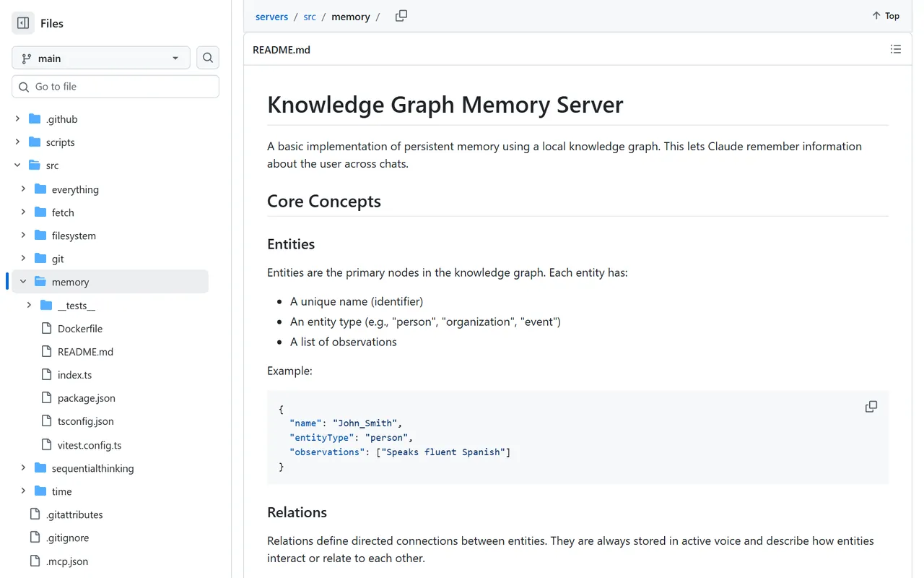Image resolution: width=924 pixels, height=578 pixels.
Task: Click the filesystem folder icon
Action: point(40,235)
